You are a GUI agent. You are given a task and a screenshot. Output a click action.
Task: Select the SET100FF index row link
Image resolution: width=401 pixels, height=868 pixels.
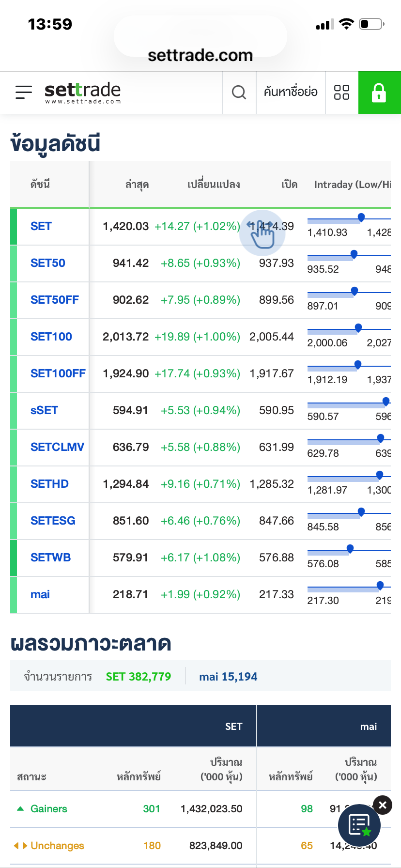pos(58,373)
